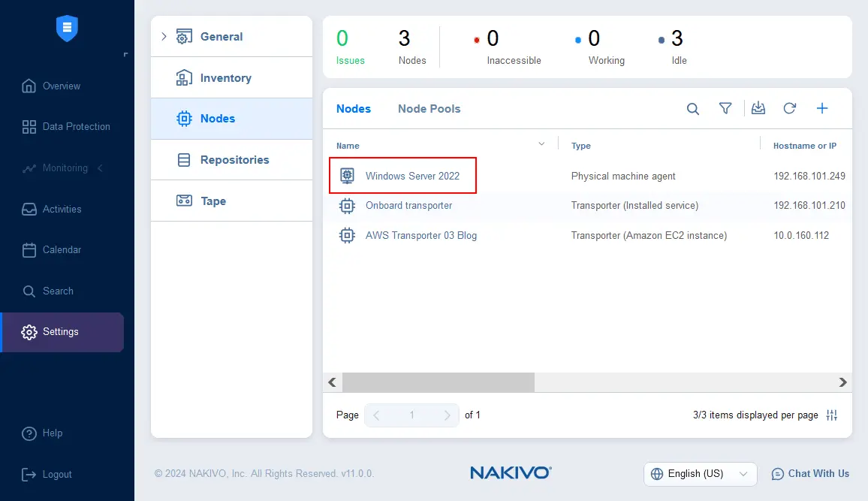
Task: Click the 10.0.160.112 IP cell
Action: click(x=801, y=235)
